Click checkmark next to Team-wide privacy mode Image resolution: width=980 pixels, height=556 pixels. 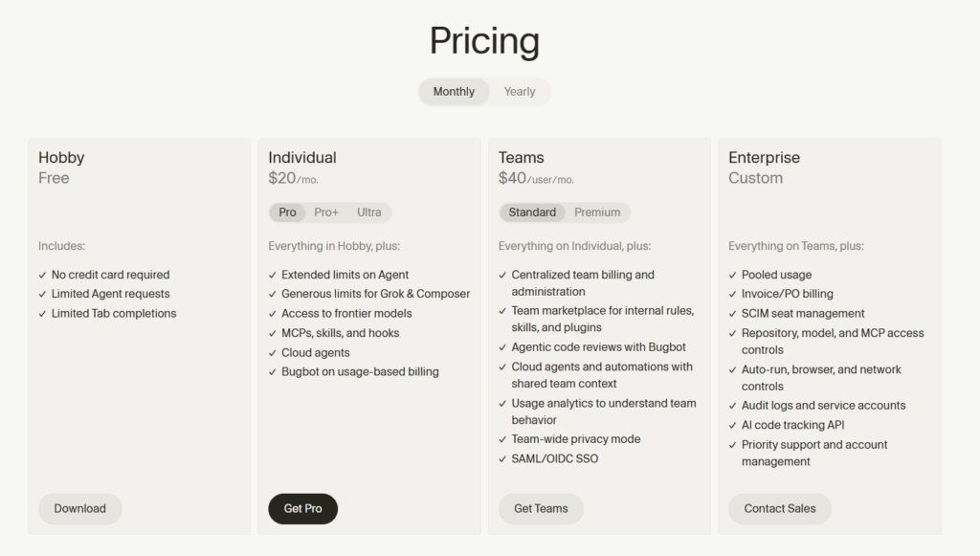pos(502,440)
